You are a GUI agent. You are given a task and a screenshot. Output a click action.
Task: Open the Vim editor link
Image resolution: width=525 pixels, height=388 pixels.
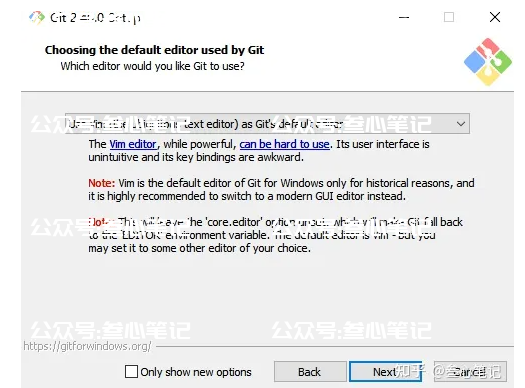(133, 144)
